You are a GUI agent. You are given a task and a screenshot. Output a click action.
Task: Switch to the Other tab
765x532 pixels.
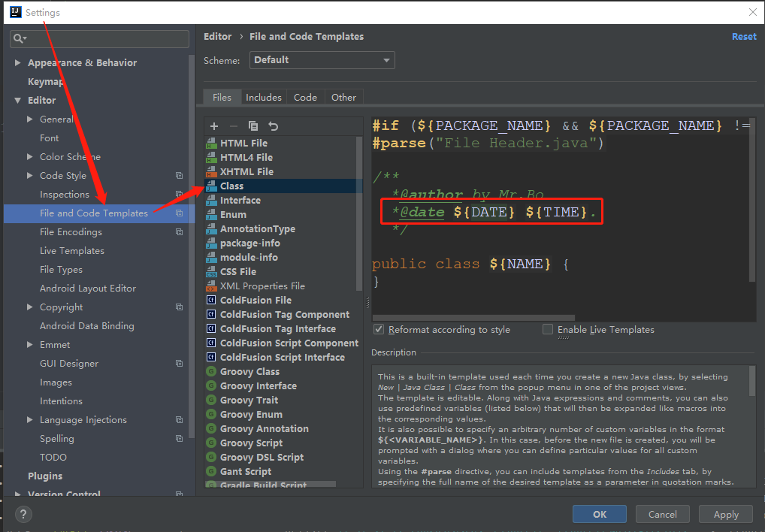coord(344,97)
